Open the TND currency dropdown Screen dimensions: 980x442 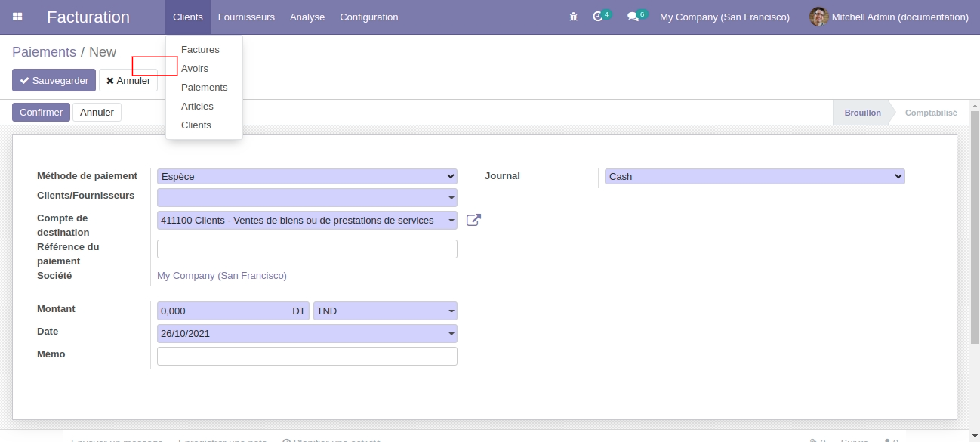click(x=385, y=311)
